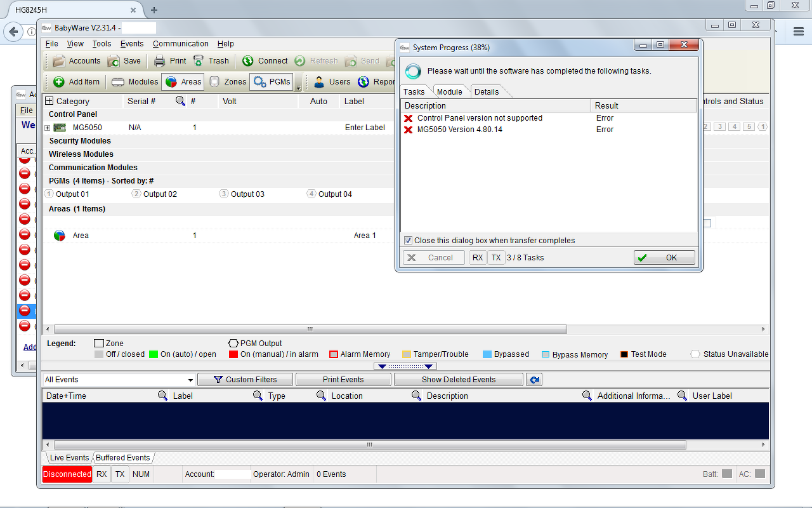Open the Accounts toolbar button
Image resolution: width=812 pixels, height=508 pixels.
pos(77,61)
